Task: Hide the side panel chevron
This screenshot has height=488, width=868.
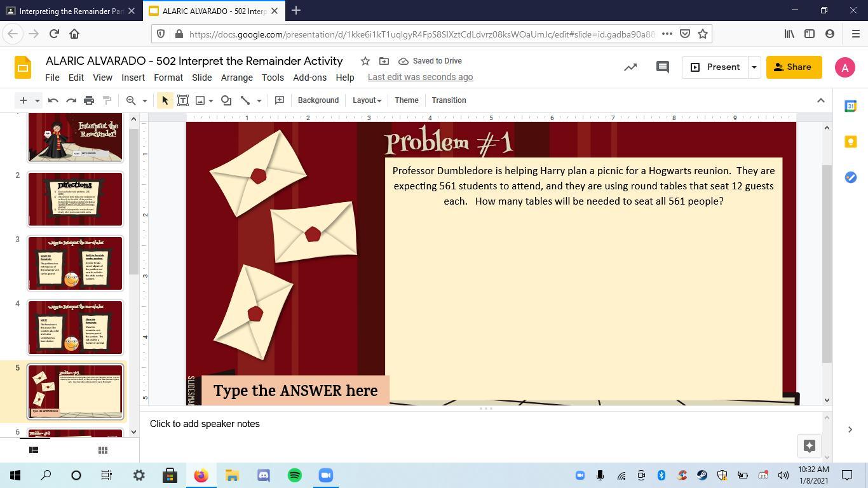Action: pyautogui.click(x=850, y=430)
